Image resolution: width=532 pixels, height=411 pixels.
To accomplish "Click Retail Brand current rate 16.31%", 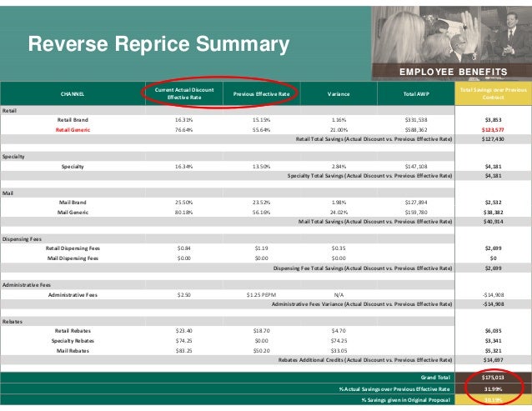I will (x=184, y=120).
